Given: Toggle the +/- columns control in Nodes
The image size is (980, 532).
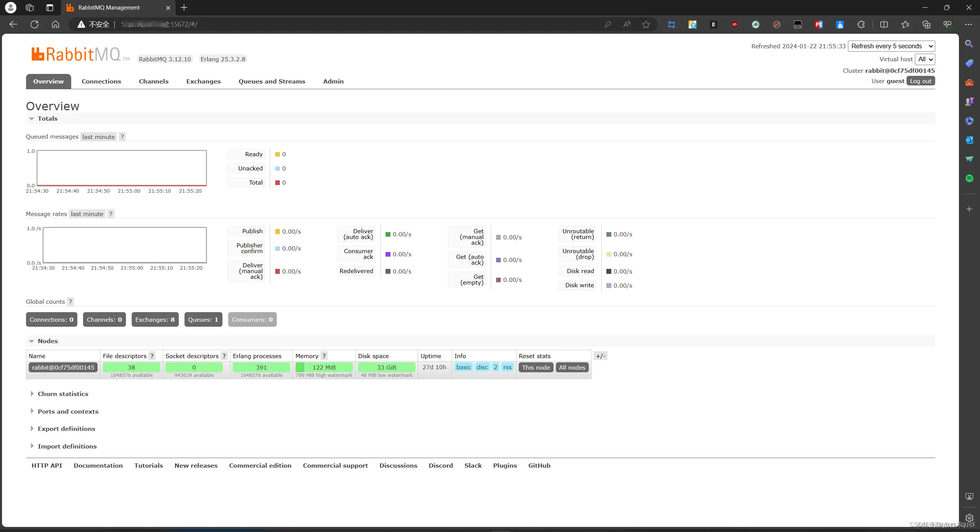Looking at the screenshot, I should 601,356.
